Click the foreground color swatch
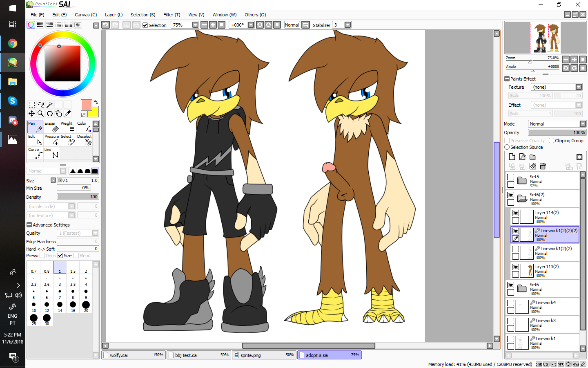Screen dimensions: 588x368 (86, 105)
